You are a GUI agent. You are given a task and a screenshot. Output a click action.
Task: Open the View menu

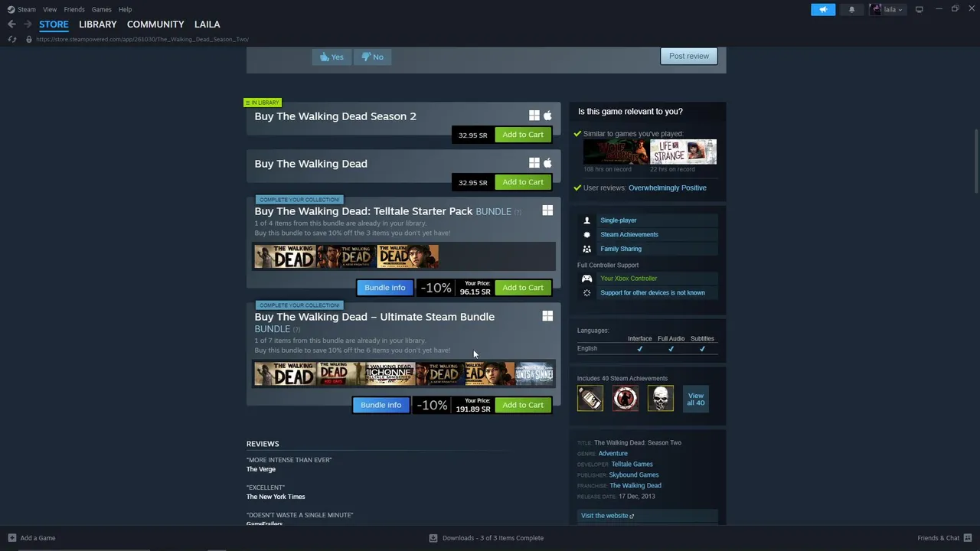[50, 9]
